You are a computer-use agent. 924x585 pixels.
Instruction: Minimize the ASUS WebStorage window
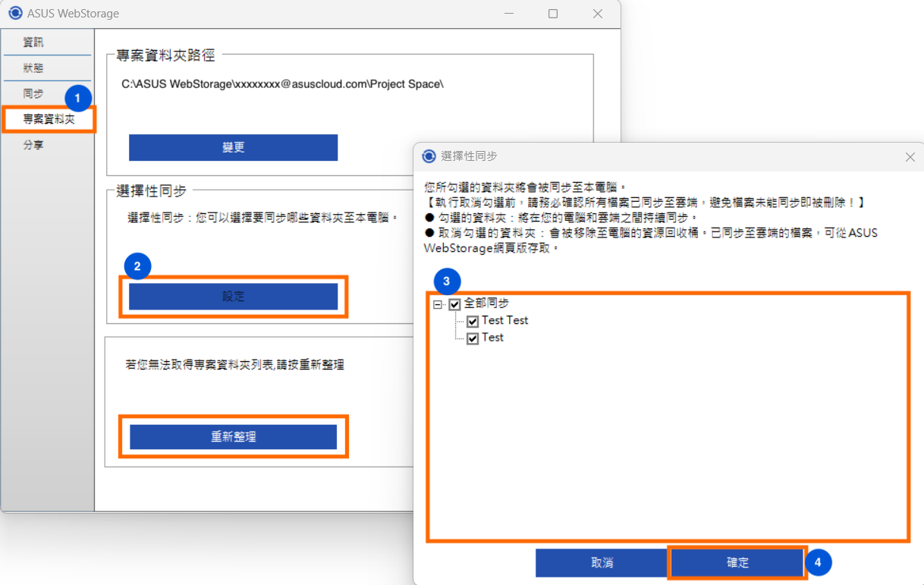tap(508, 14)
